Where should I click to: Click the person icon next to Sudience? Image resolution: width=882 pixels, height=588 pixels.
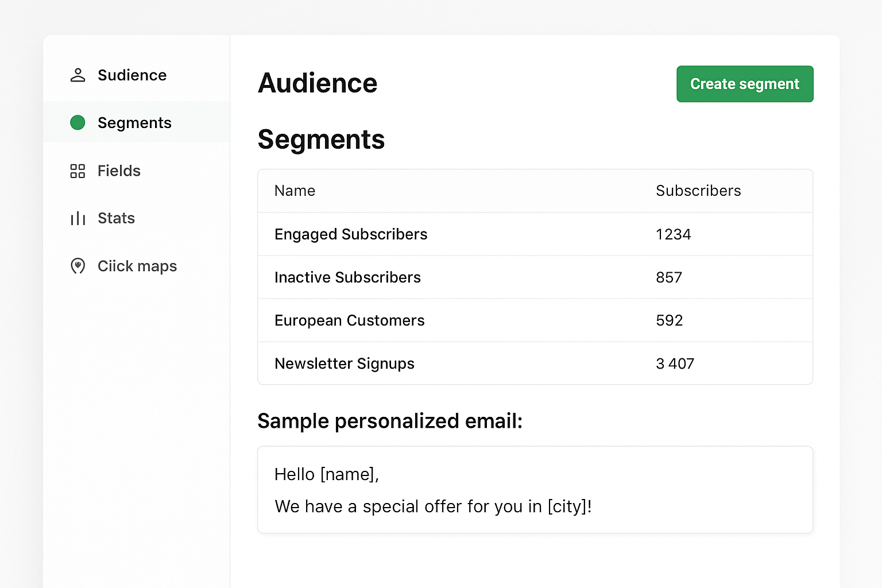point(77,75)
